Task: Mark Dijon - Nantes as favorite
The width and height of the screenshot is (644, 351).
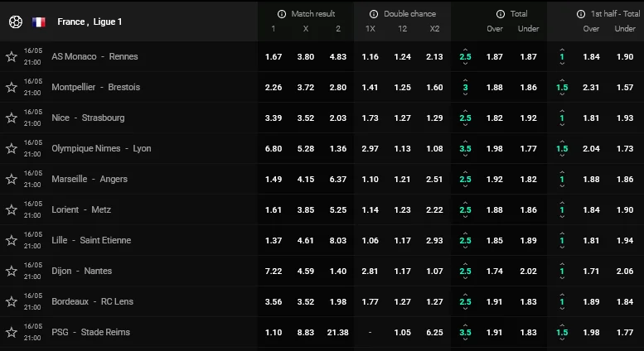Action: click(12, 271)
